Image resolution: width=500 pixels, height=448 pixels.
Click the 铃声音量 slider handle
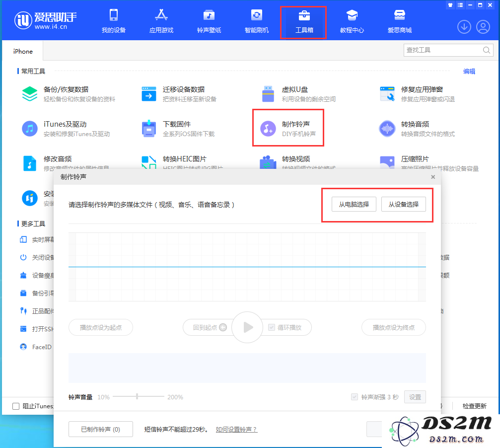(x=137, y=396)
